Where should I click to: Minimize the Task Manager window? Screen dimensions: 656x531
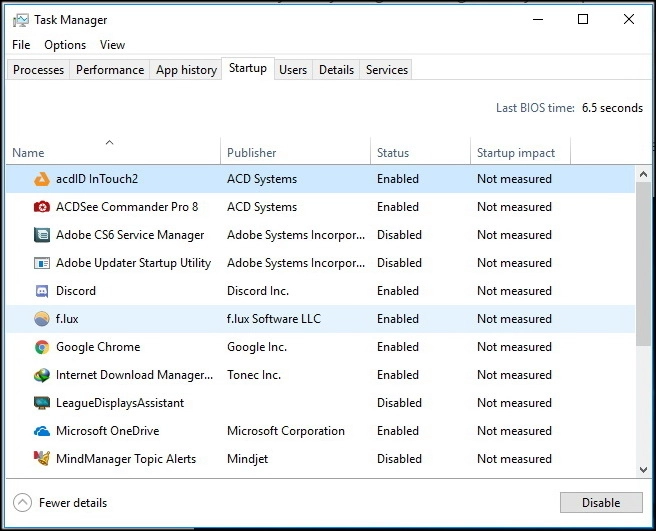coord(538,19)
